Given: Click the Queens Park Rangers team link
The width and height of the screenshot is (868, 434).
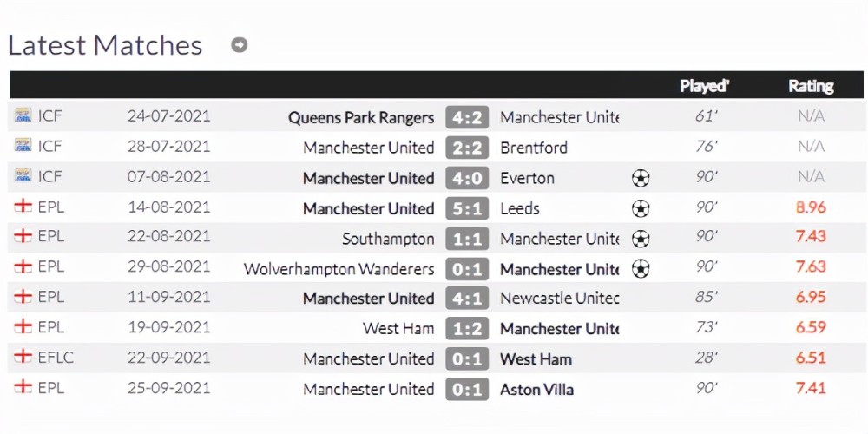Looking at the screenshot, I should pyautogui.click(x=361, y=117).
